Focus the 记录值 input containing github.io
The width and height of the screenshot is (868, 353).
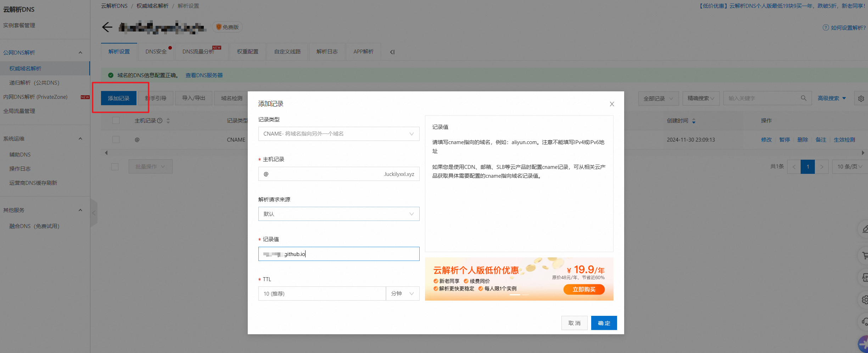339,254
